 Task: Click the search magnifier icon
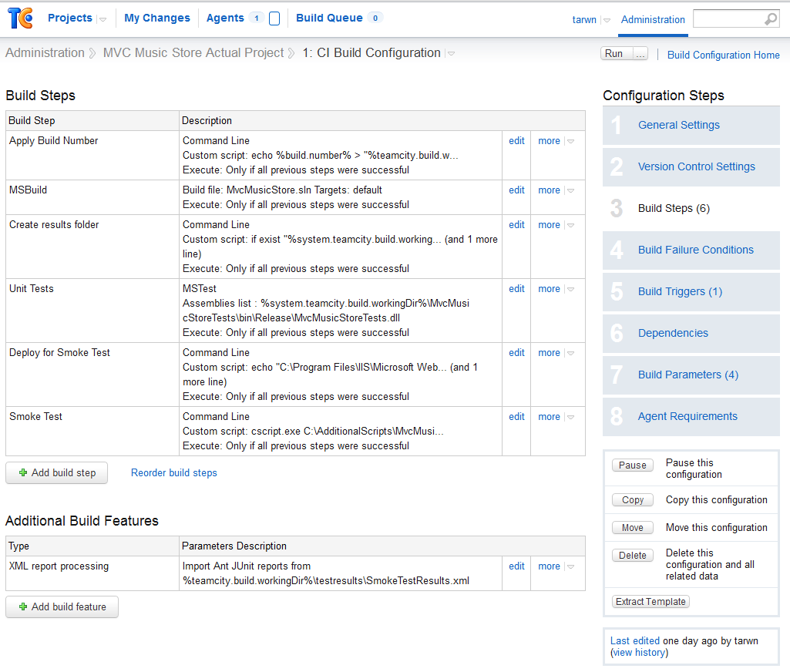coord(771,19)
